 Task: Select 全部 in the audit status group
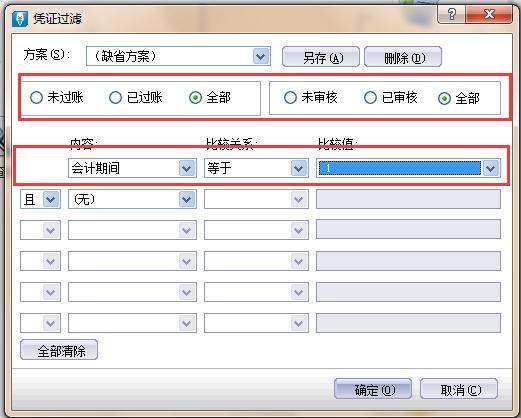[x=444, y=99]
